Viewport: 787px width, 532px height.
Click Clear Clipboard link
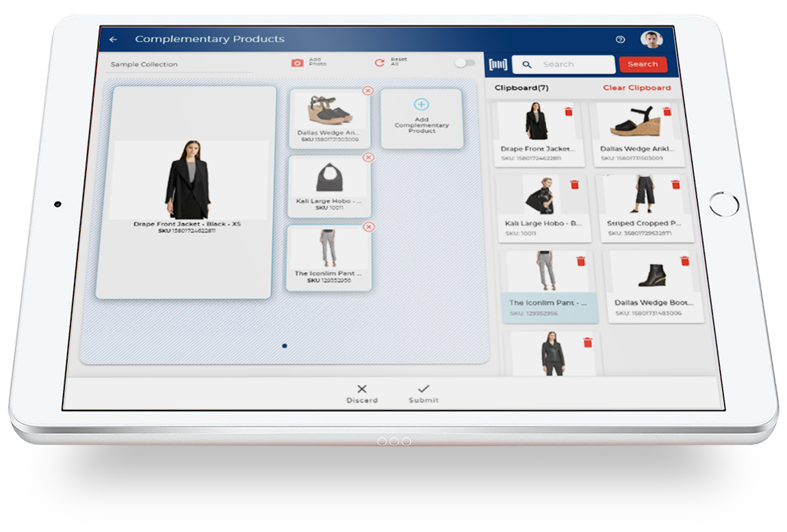[x=636, y=88]
